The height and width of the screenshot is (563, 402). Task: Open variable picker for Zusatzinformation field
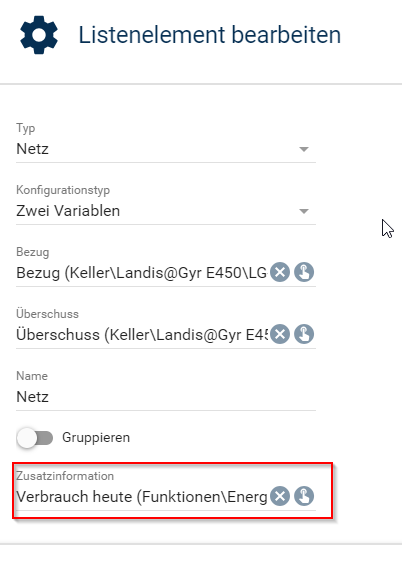pyautogui.click(x=304, y=496)
